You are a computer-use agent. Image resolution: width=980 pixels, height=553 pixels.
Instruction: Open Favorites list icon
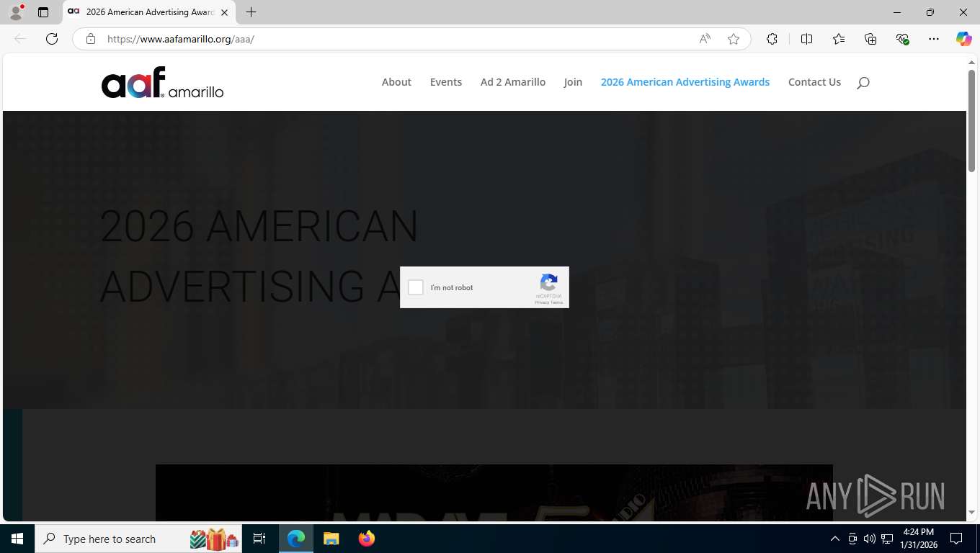pyautogui.click(x=839, y=39)
